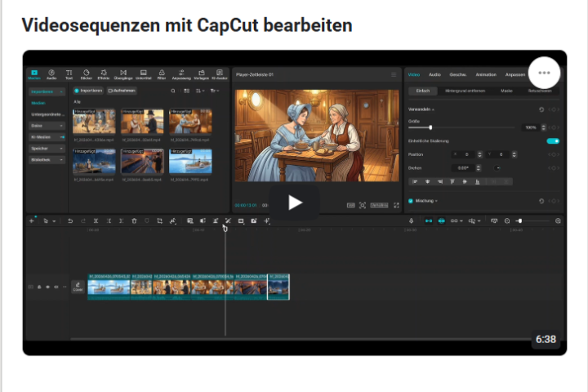Click the delete trash icon in the timeline toolbar

pos(134,221)
